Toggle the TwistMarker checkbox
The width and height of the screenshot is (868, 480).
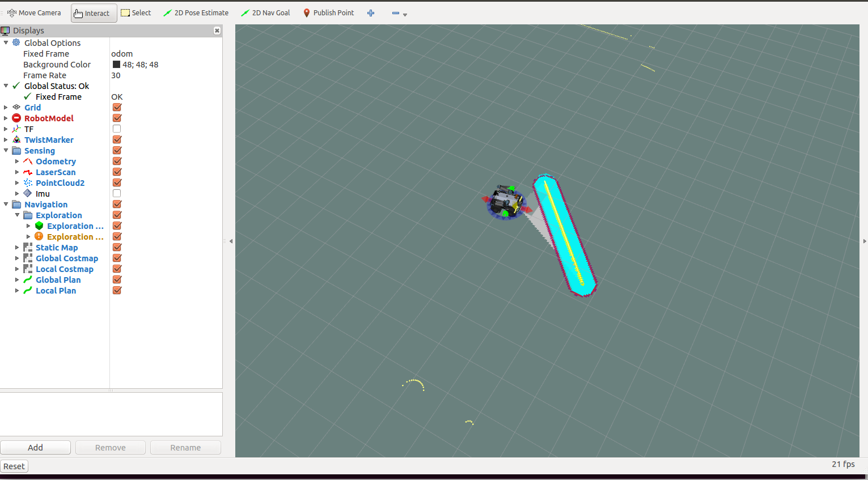(x=117, y=139)
